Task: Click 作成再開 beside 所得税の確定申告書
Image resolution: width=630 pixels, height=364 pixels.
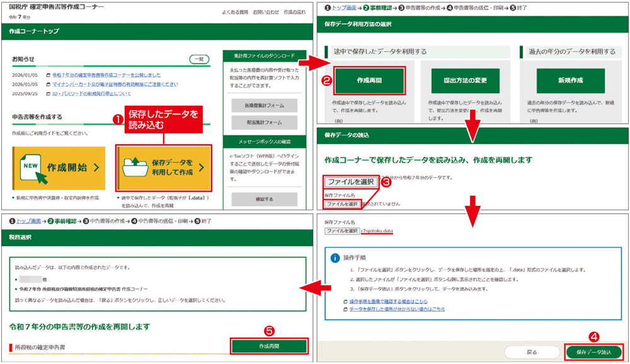Action: [x=269, y=346]
